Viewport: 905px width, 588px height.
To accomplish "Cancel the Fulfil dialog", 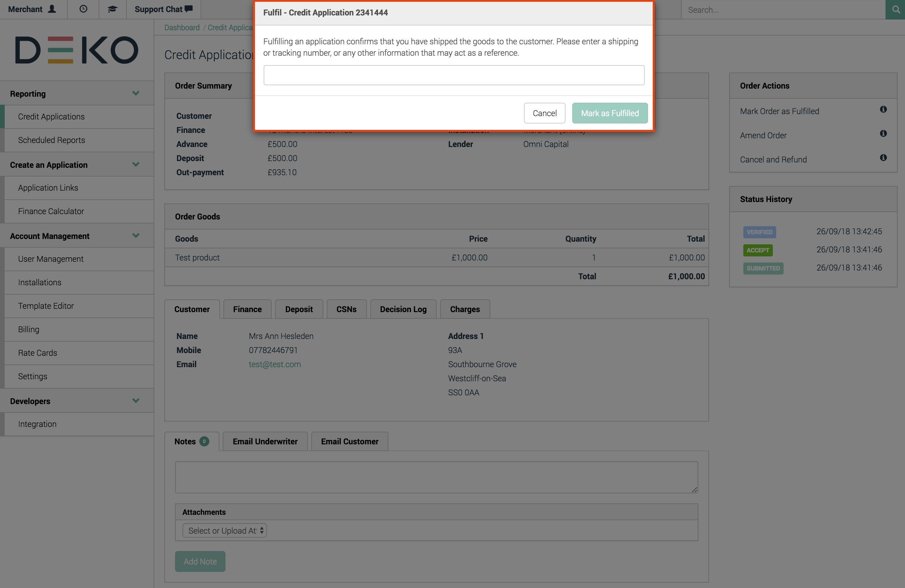I will point(544,113).
